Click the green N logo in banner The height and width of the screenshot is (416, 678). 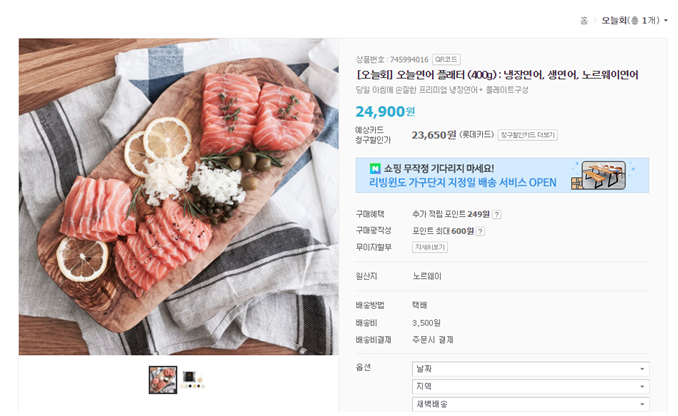click(x=375, y=168)
